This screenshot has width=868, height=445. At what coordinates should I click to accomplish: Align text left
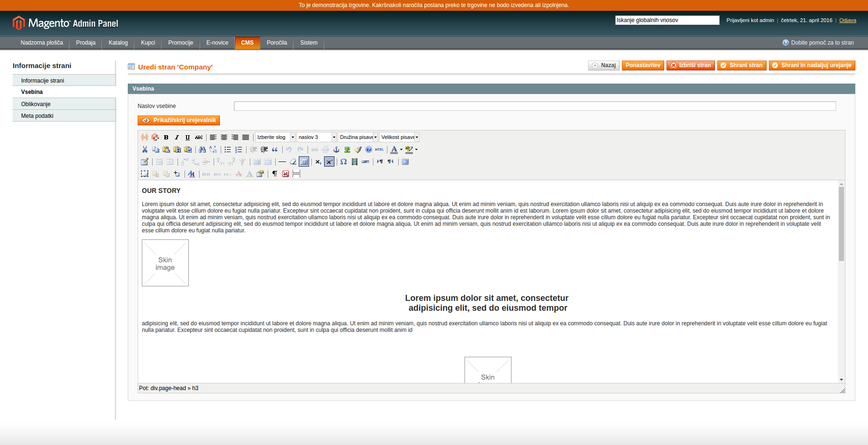pos(213,137)
